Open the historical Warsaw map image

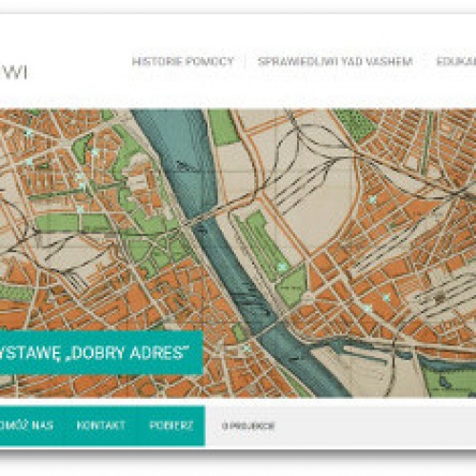(238, 253)
